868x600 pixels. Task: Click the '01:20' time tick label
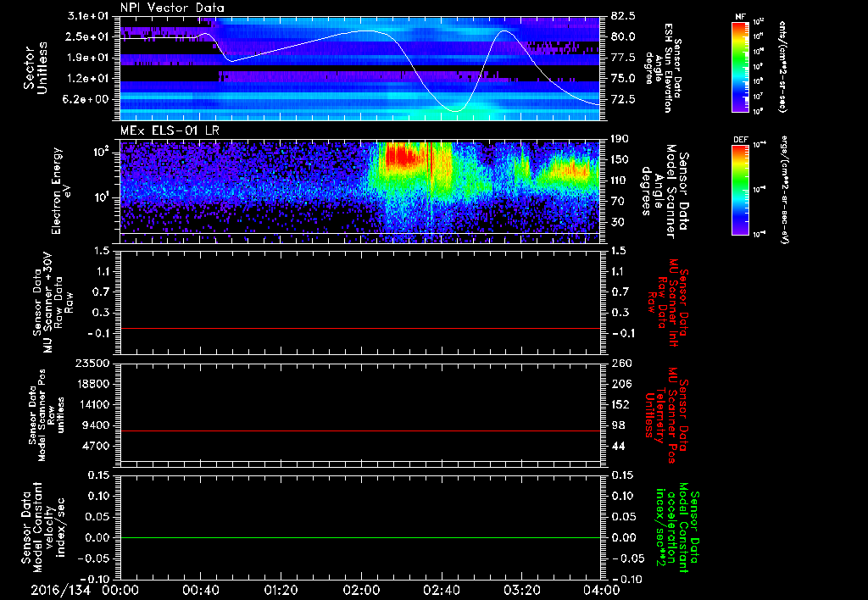281,590
